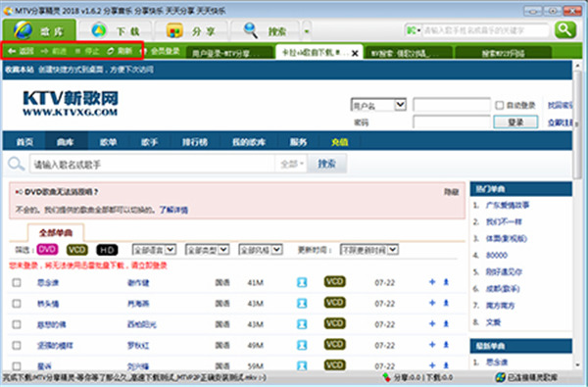Click the VCD badge in the 49M row
The height and width of the screenshot is (387, 588).
[x=334, y=344]
